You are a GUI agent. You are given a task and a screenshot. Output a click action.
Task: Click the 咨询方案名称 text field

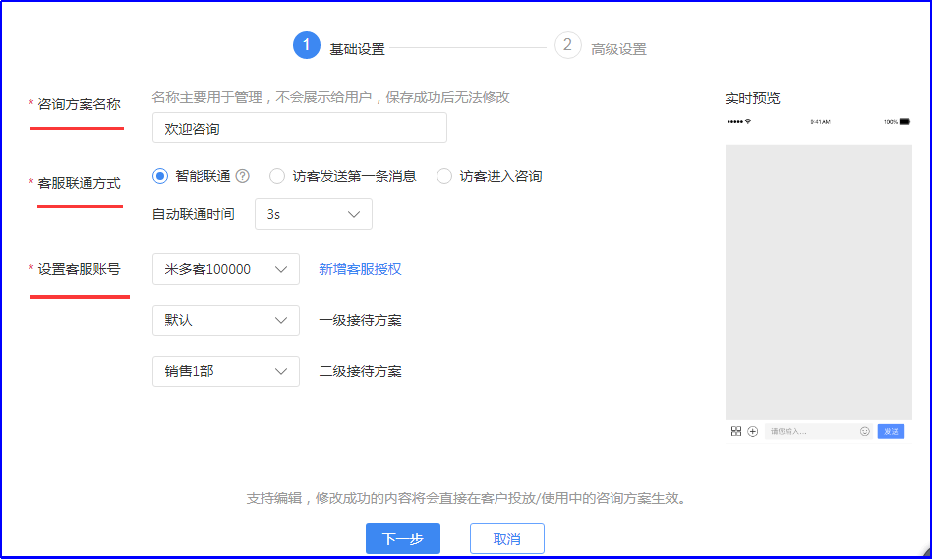pos(299,128)
